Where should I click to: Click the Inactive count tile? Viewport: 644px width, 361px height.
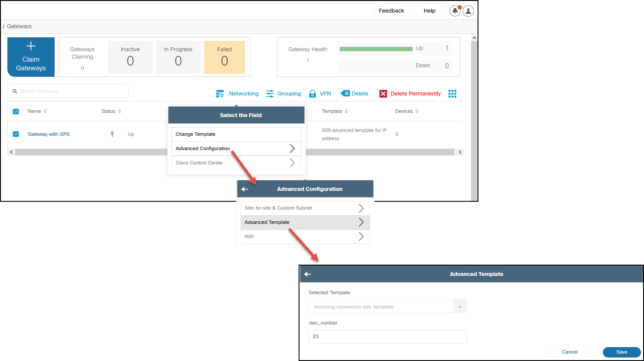click(130, 57)
